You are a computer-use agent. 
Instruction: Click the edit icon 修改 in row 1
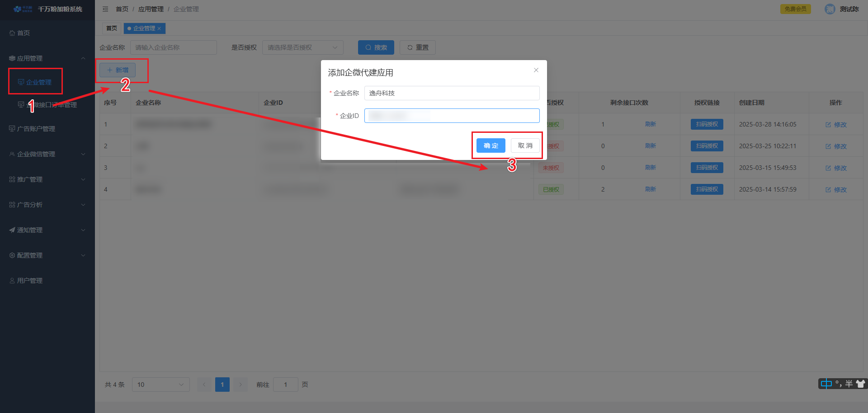(828, 125)
